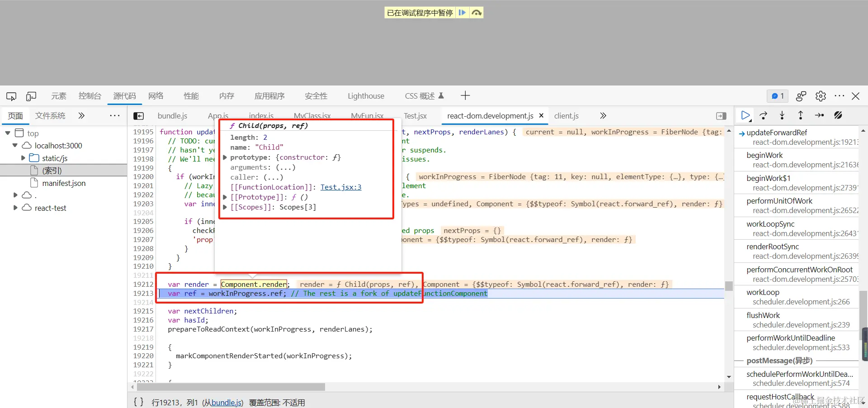Select beginWork call stack frame
The height and width of the screenshot is (408, 868).
[x=797, y=160]
